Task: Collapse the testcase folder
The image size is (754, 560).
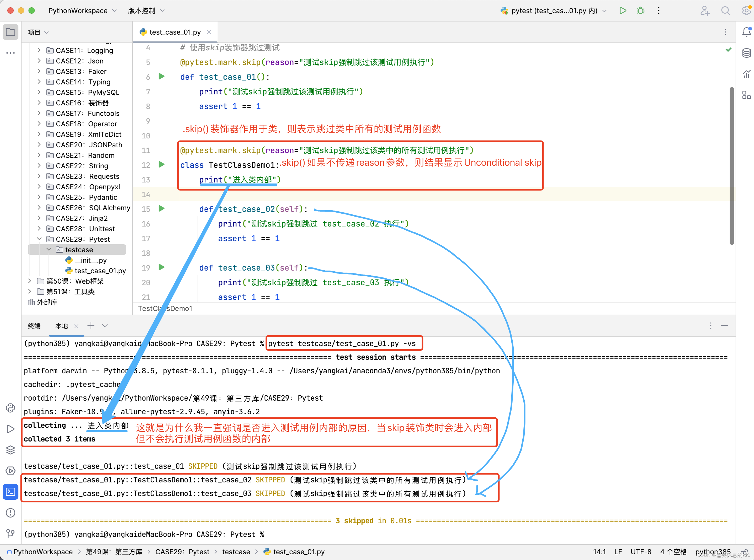Action: [49, 250]
